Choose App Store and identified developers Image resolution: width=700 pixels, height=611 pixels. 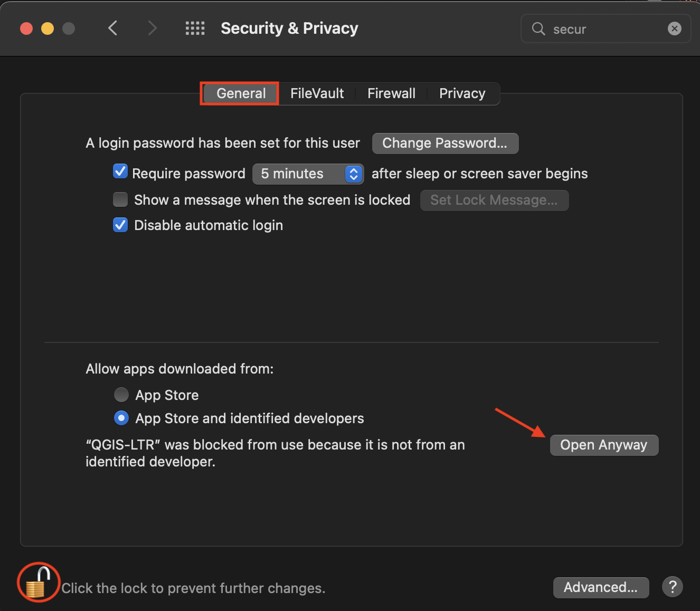click(x=121, y=418)
